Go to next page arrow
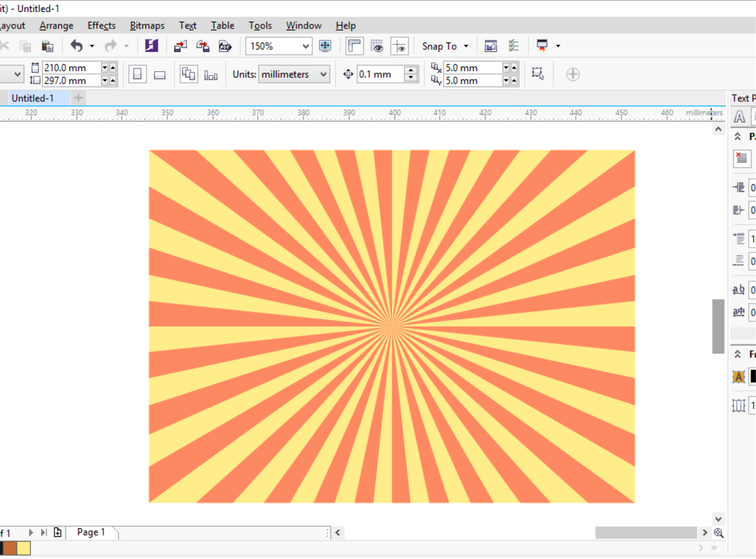756x559 pixels. pyautogui.click(x=31, y=533)
